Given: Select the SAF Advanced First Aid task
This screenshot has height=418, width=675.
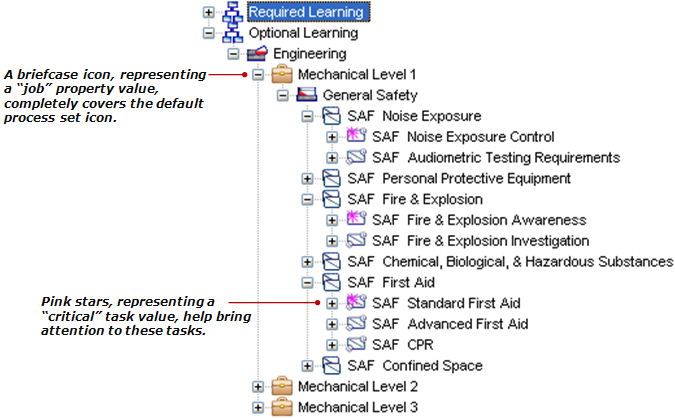Looking at the screenshot, I should tap(449, 324).
